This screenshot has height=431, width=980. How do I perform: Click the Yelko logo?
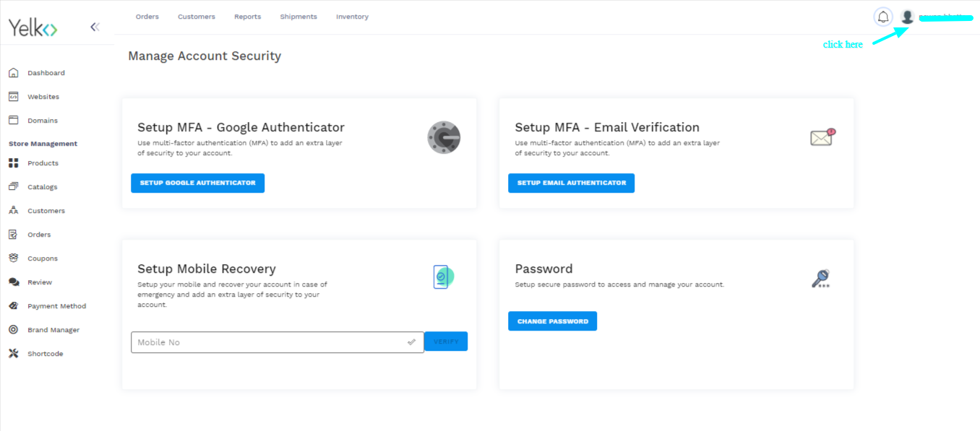pyautogui.click(x=33, y=28)
